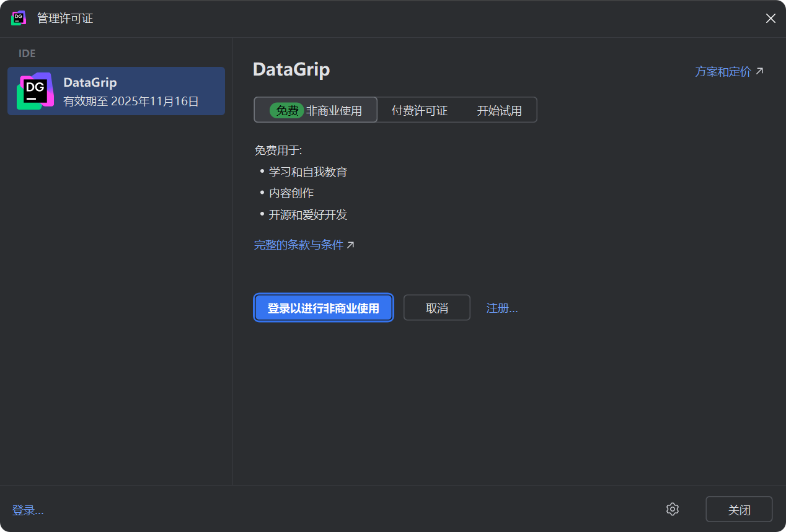
Task: Click the 学习和自我教育 bullet text
Action: click(x=308, y=172)
